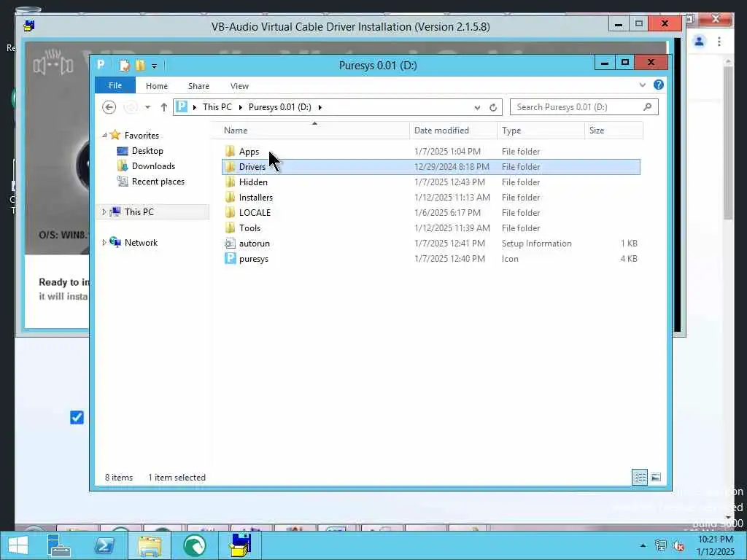Open the recent locations dropdown arrow
This screenshot has height=560, width=747.
coord(147,107)
